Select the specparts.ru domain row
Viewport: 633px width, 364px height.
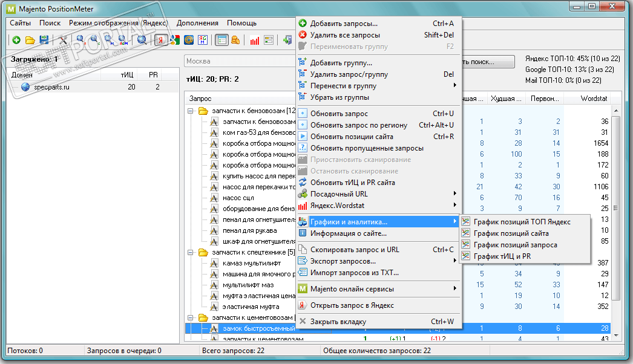tap(93, 86)
